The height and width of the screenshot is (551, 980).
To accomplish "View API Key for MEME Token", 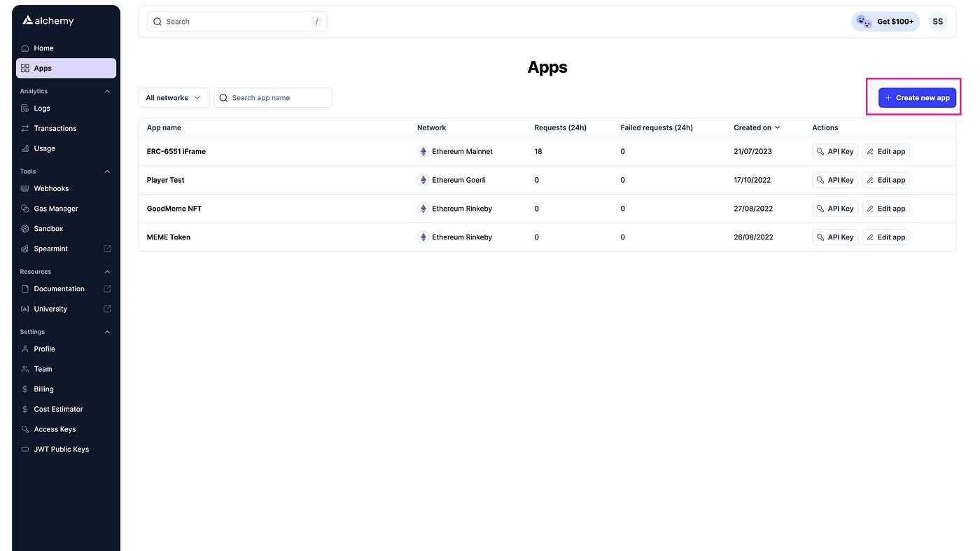I will 835,237.
